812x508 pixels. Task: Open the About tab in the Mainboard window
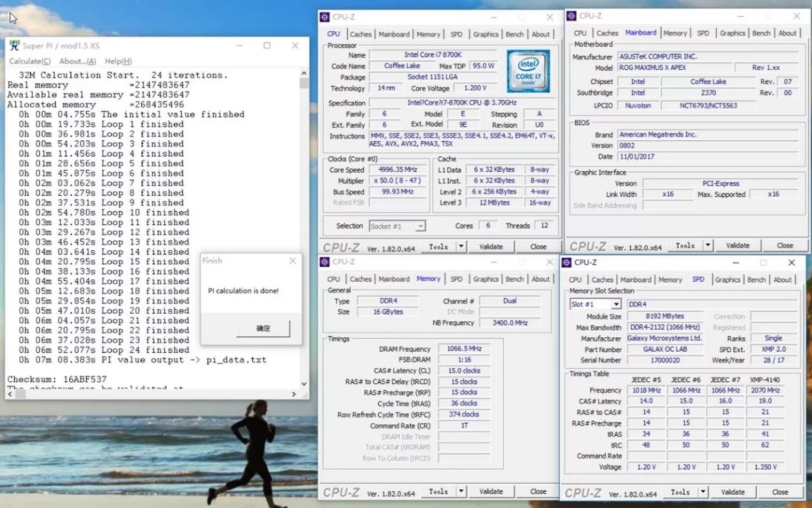[x=787, y=33]
